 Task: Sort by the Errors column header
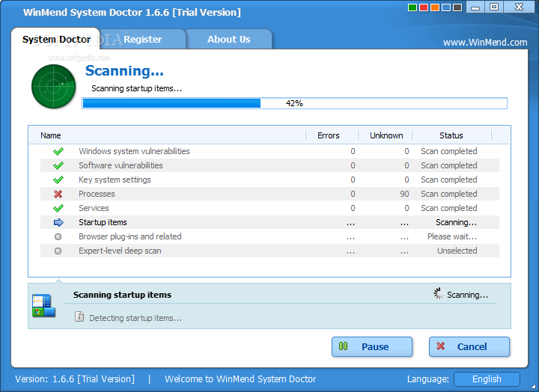coord(329,135)
